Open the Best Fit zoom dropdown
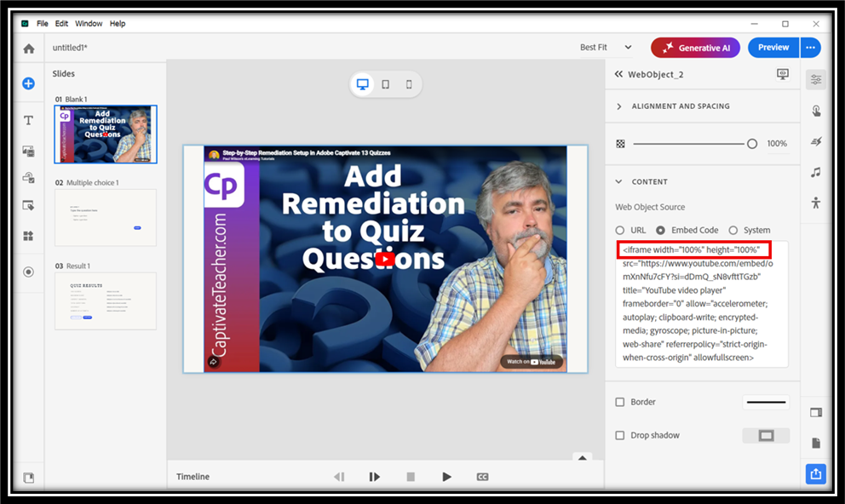 pos(606,48)
